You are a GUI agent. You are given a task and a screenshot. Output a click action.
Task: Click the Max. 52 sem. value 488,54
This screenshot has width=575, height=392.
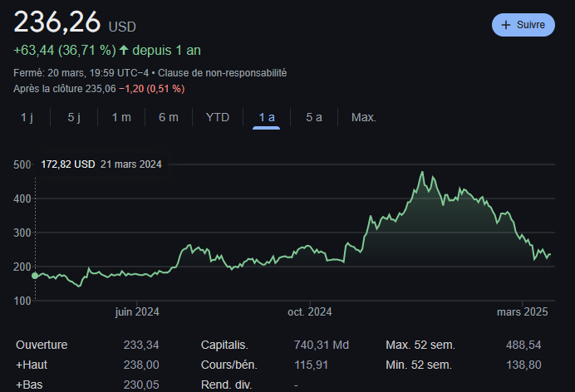pyautogui.click(x=523, y=345)
